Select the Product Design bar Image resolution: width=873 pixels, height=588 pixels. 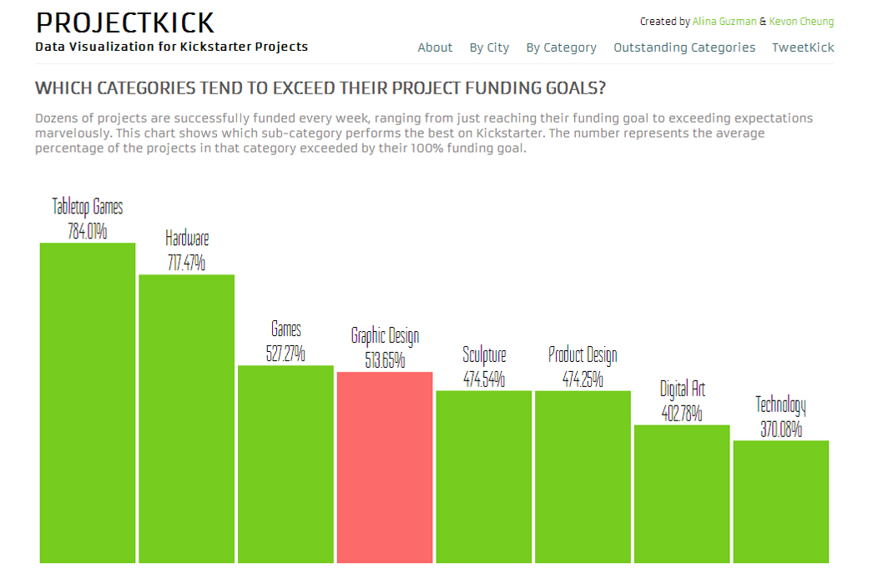coord(583,477)
